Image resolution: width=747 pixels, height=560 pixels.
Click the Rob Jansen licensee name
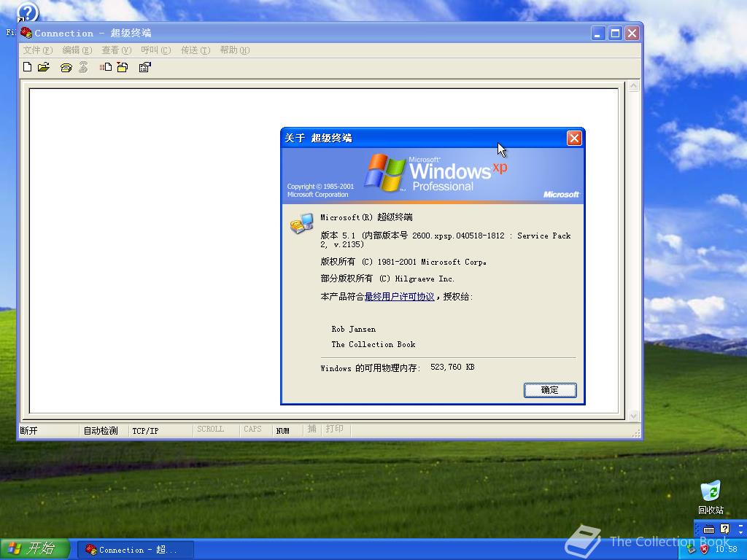[x=354, y=329]
